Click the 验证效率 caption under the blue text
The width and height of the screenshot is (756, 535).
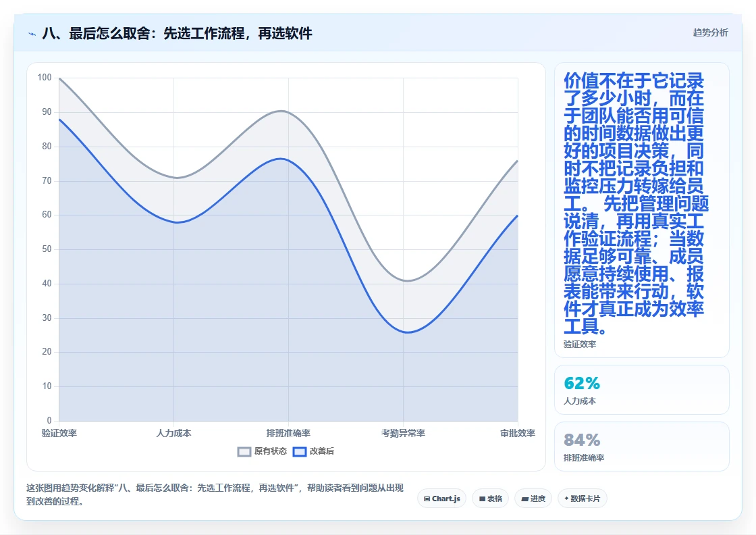click(x=580, y=344)
